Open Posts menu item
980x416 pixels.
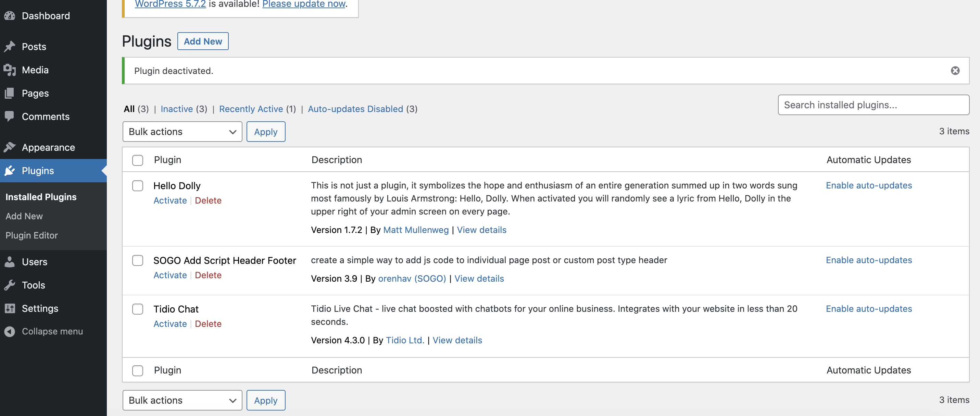(x=53, y=47)
